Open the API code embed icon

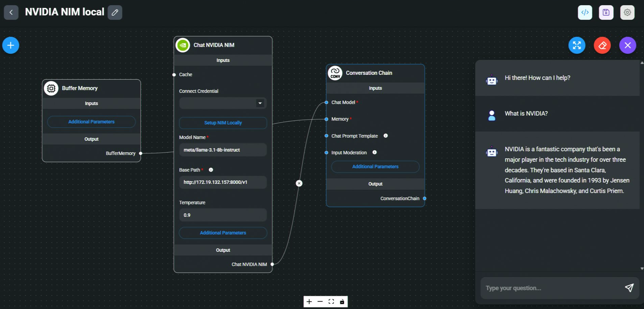coord(585,12)
